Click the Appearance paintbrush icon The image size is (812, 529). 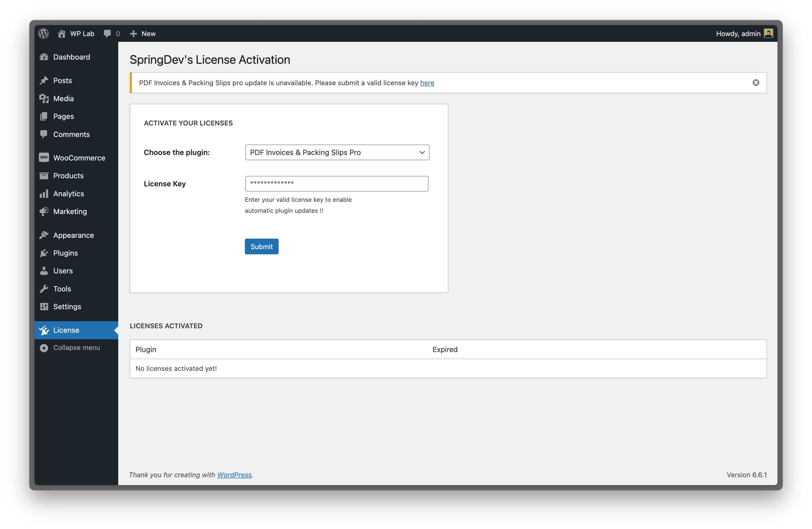[44, 235]
